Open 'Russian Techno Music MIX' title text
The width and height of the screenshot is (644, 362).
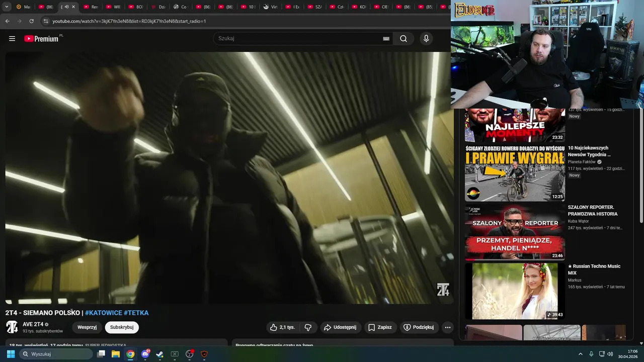(x=594, y=269)
